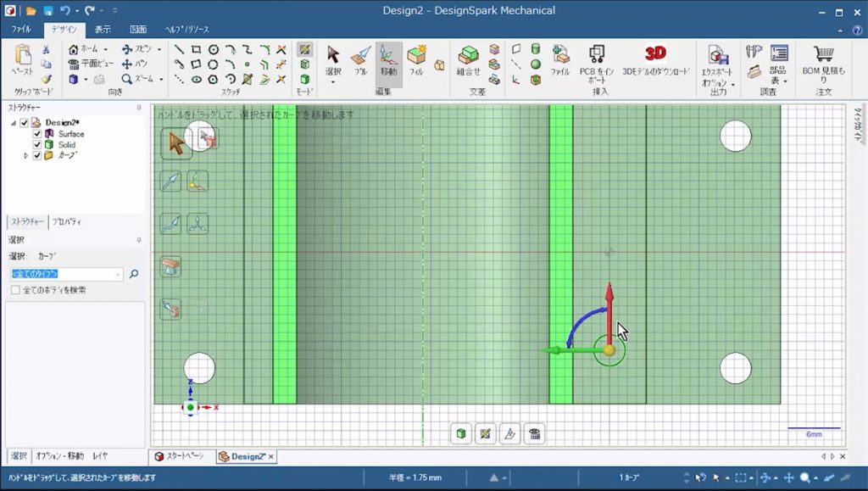Image resolution: width=868 pixels, height=491 pixels.
Task: Expand the カーブ folder in structure tree
Action: pos(25,156)
